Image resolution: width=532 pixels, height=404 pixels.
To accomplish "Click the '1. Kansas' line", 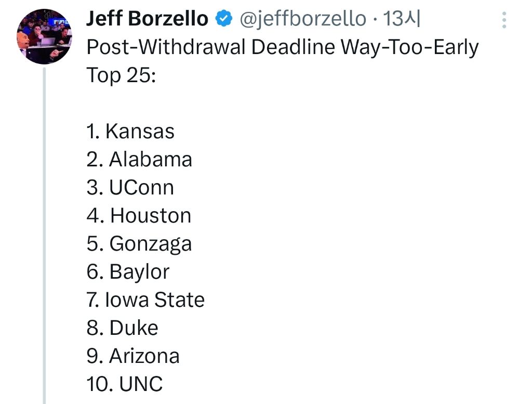I will [x=130, y=132].
